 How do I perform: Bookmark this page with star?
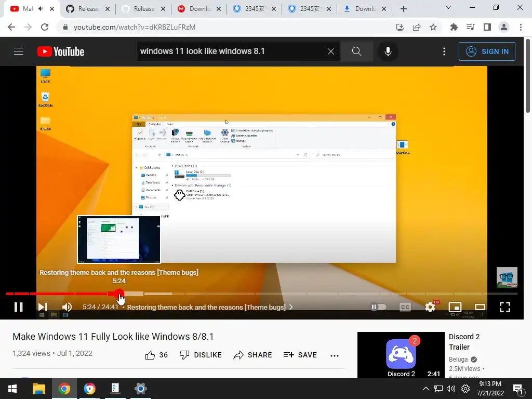pyautogui.click(x=433, y=27)
